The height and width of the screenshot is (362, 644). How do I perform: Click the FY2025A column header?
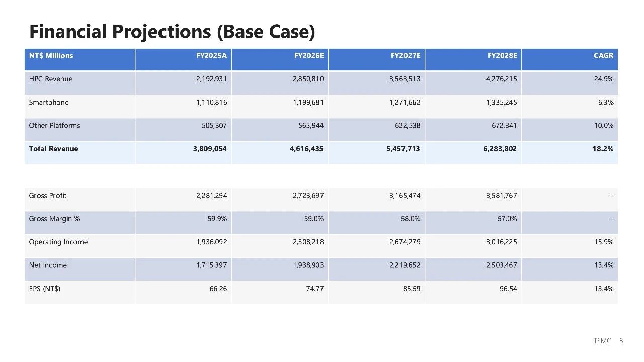[211, 56]
